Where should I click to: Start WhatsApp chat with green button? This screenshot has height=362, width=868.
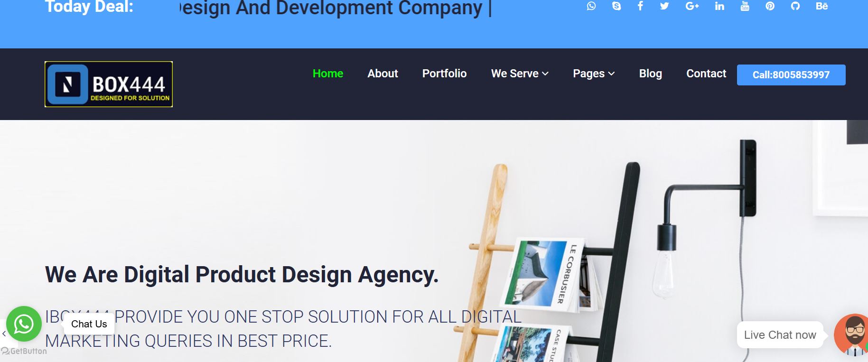coord(24,324)
